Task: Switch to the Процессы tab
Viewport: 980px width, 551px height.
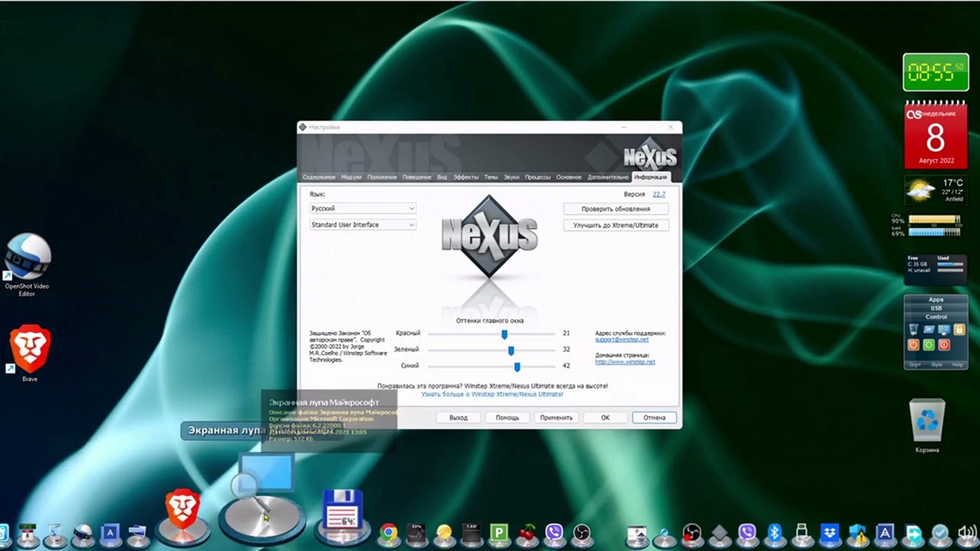Action: point(537,177)
